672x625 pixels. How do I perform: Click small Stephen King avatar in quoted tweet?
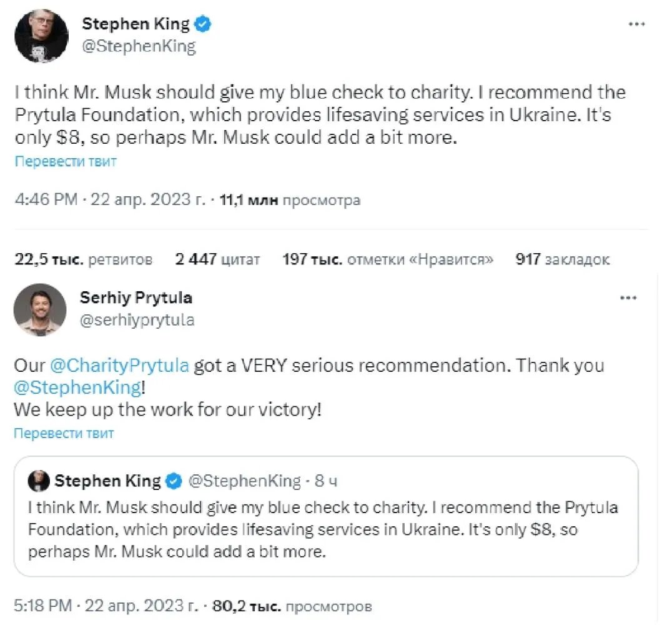tap(39, 481)
